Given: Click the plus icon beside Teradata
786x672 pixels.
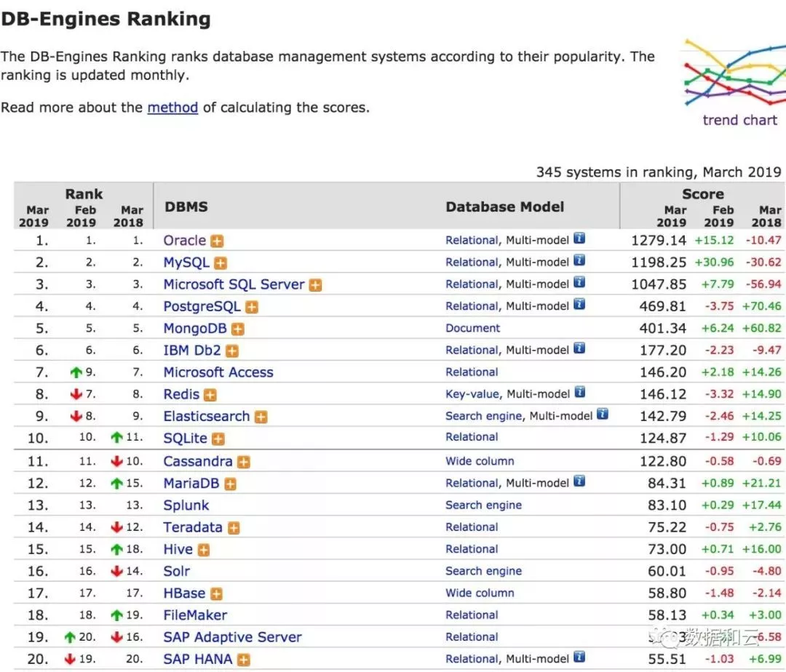Looking at the screenshot, I should (234, 528).
